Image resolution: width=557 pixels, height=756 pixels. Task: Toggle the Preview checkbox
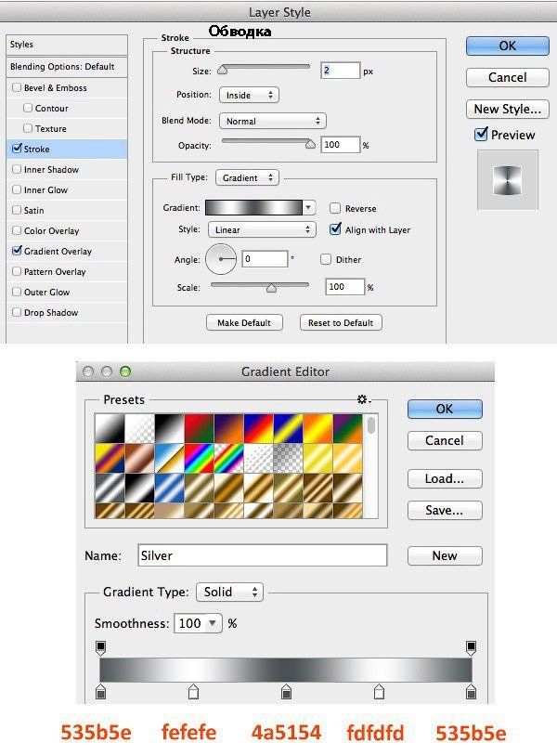481,134
